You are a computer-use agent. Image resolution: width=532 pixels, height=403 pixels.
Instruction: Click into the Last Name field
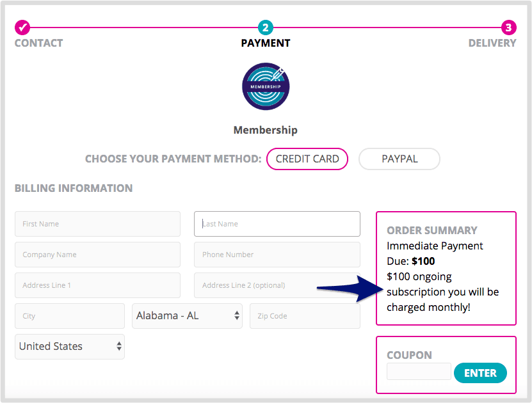(x=277, y=224)
